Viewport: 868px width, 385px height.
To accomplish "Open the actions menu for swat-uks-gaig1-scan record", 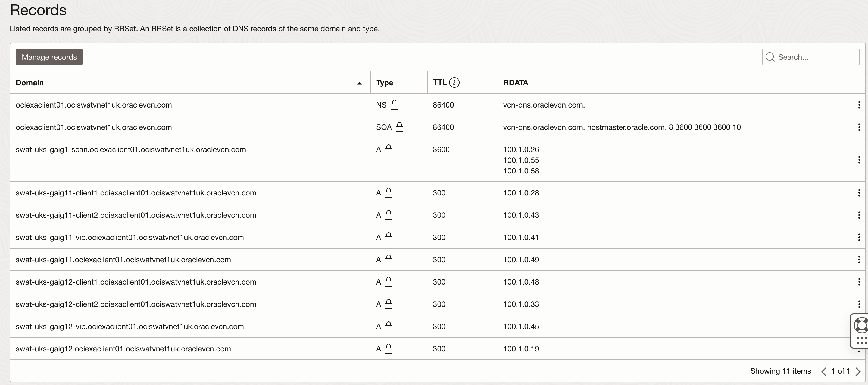I will tap(859, 160).
